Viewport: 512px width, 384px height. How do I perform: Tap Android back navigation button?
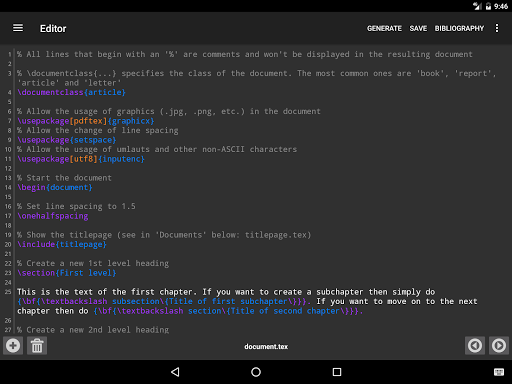175,372
